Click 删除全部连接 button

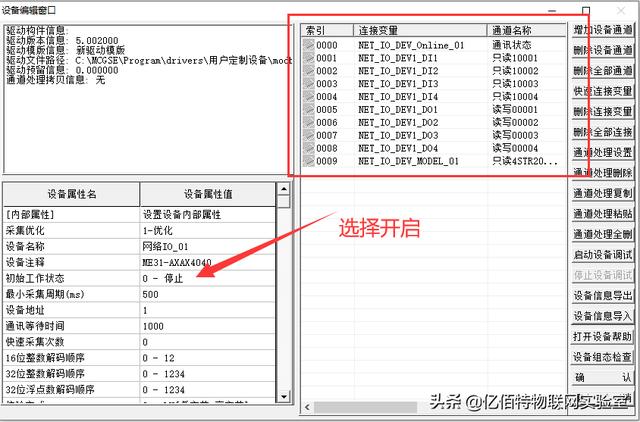(602, 132)
